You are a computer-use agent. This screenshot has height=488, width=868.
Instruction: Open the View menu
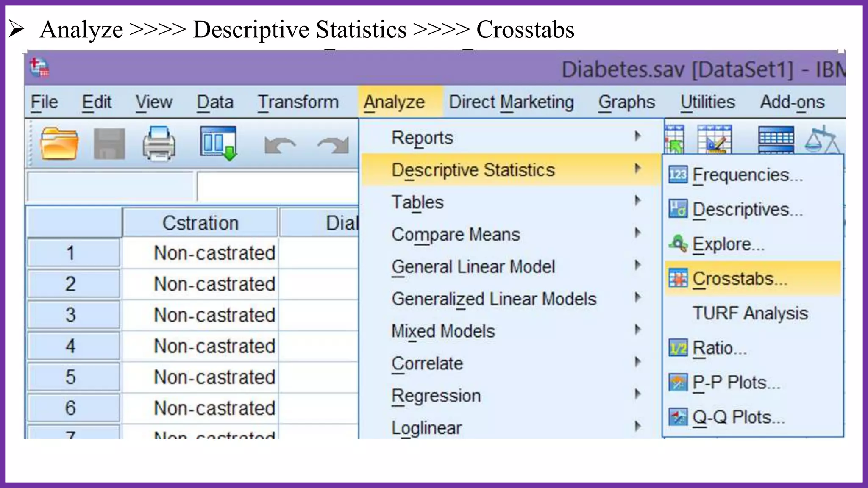click(154, 102)
